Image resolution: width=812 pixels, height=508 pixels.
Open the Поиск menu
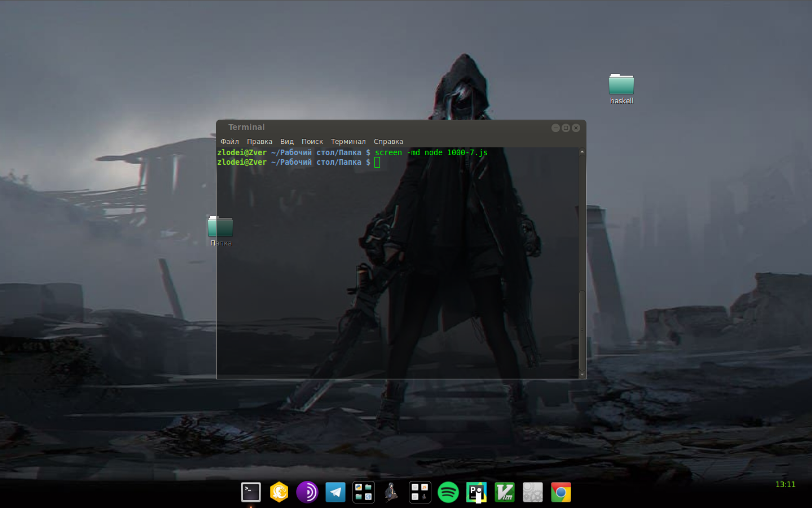[x=312, y=141]
